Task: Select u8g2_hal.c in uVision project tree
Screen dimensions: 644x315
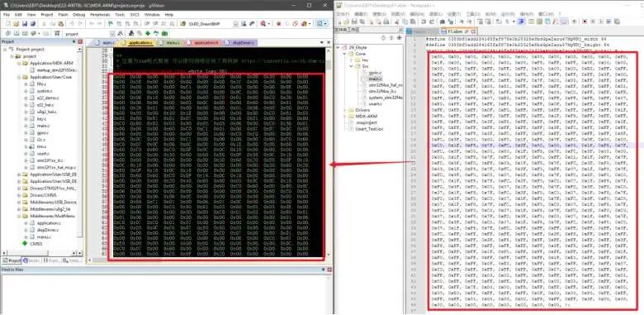Action: tap(46, 112)
